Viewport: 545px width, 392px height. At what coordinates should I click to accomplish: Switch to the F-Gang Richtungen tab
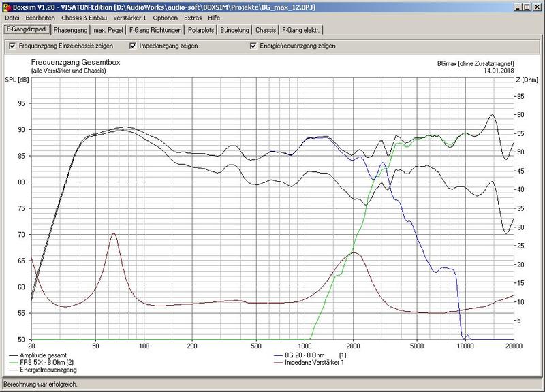155,30
